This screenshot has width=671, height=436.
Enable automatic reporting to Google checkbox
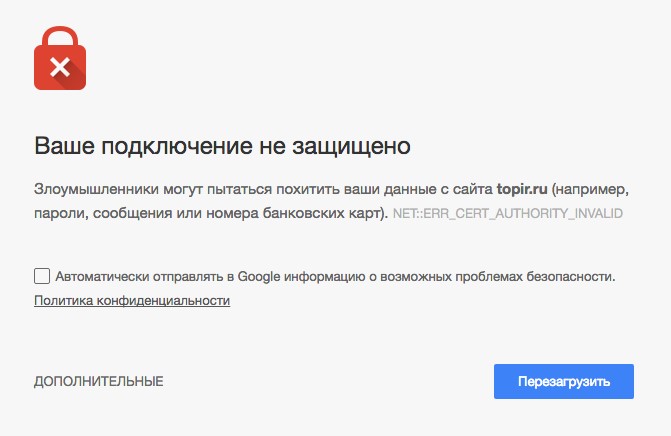(x=42, y=276)
